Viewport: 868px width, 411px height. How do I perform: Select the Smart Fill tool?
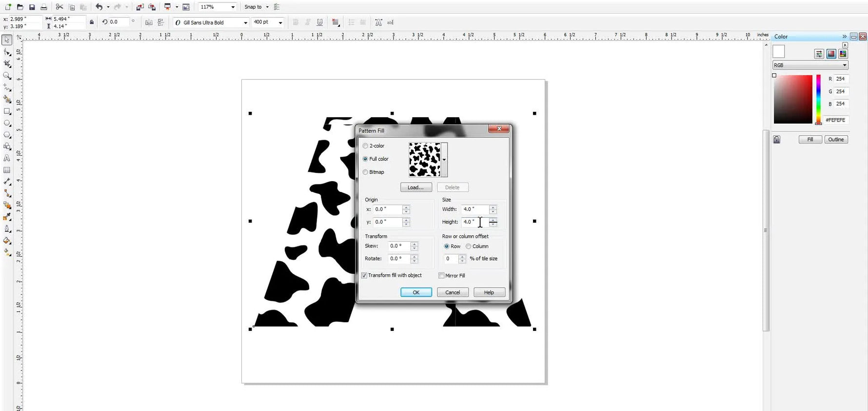(x=7, y=99)
